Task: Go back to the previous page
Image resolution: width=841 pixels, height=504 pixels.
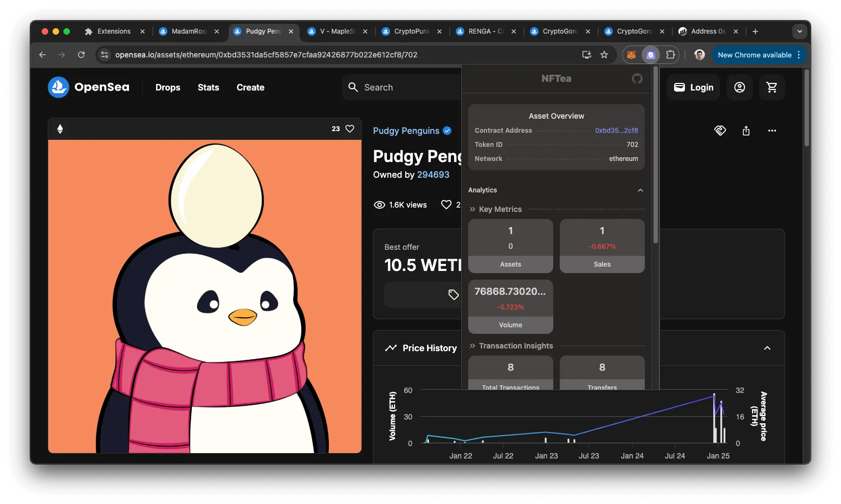Action: point(42,55)
